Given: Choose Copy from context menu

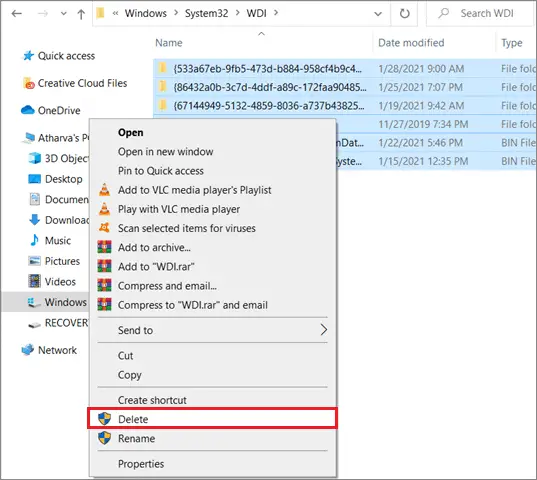Looking at the screenshot, I should [129, 375].
